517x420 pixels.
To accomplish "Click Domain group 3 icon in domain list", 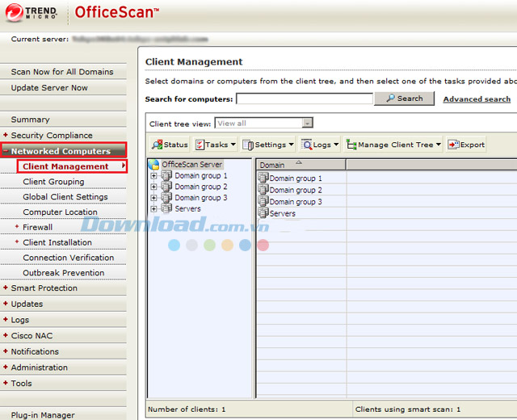I will point(263,201).
